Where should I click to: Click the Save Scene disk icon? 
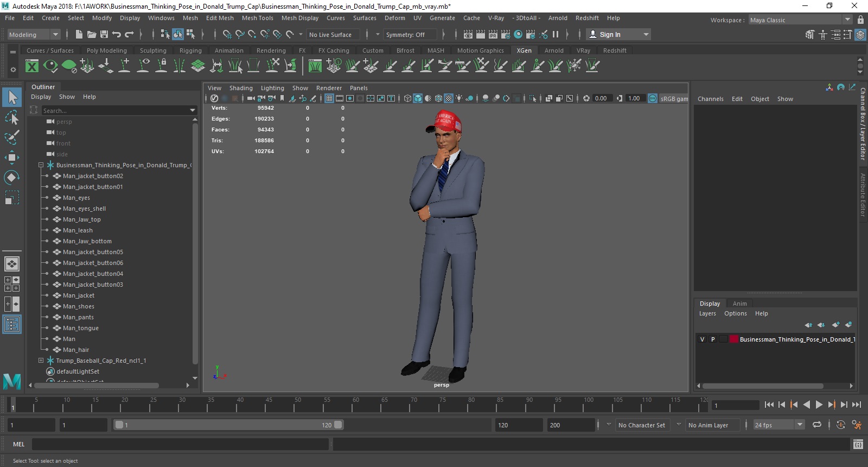(x=104, y=34)
